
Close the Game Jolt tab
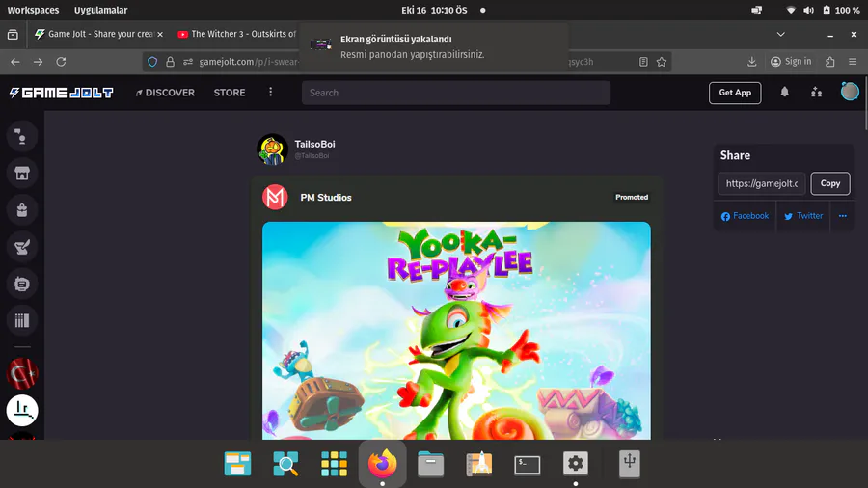(160, 35)
